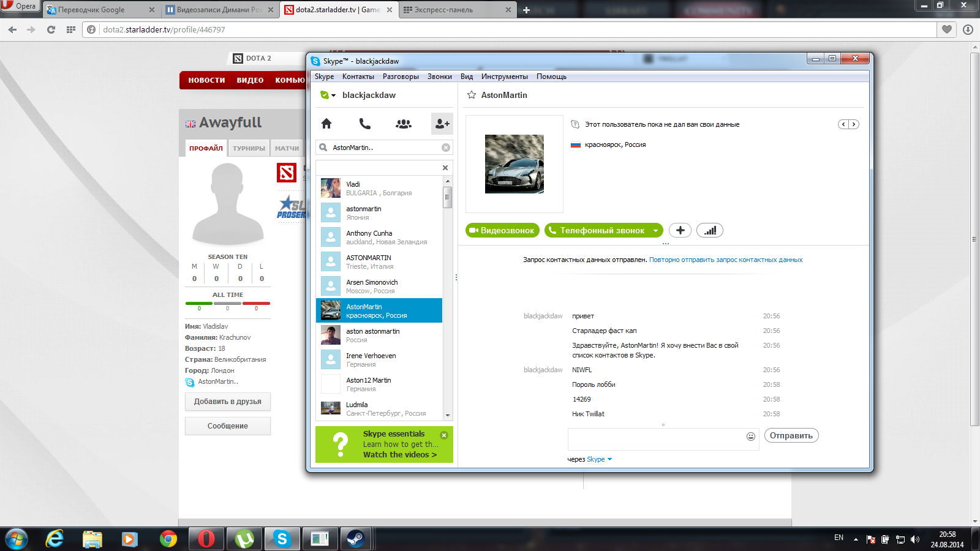Image resolution: width=980 pixels, height=551 pixels.
Task: Click the contact list scroll down arrow
Action: [x=448, y=415]
